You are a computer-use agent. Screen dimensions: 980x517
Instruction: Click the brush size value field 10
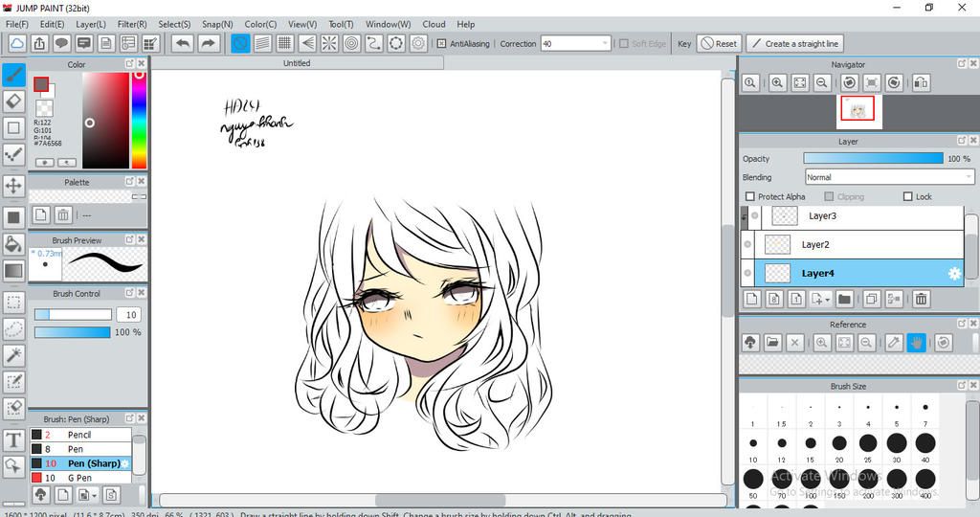tap(129, 314)
